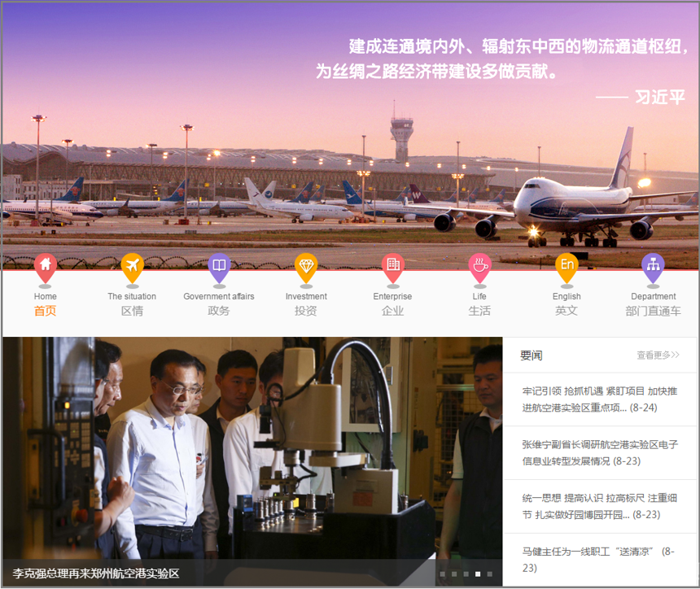Screen dimensions: 700x589
Task: Select the active fourth carousel dot
Action: coord(478,574)
